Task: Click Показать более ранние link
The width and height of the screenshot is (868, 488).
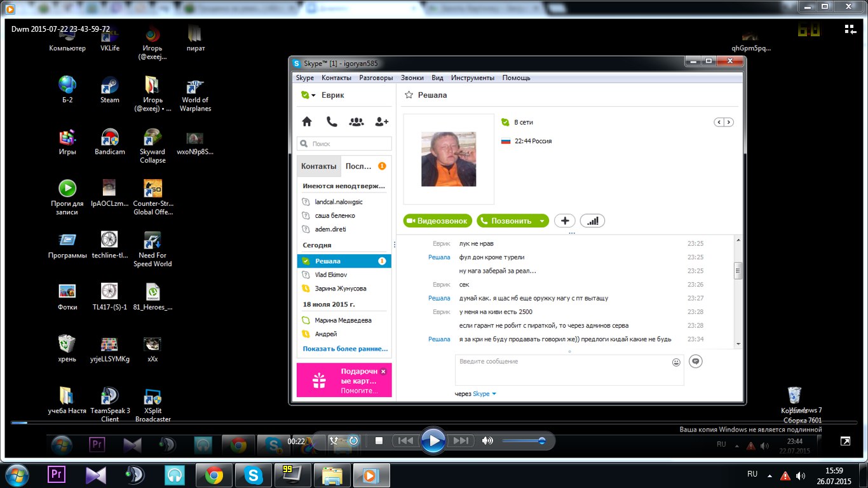Action: click(x=345, y=349)
